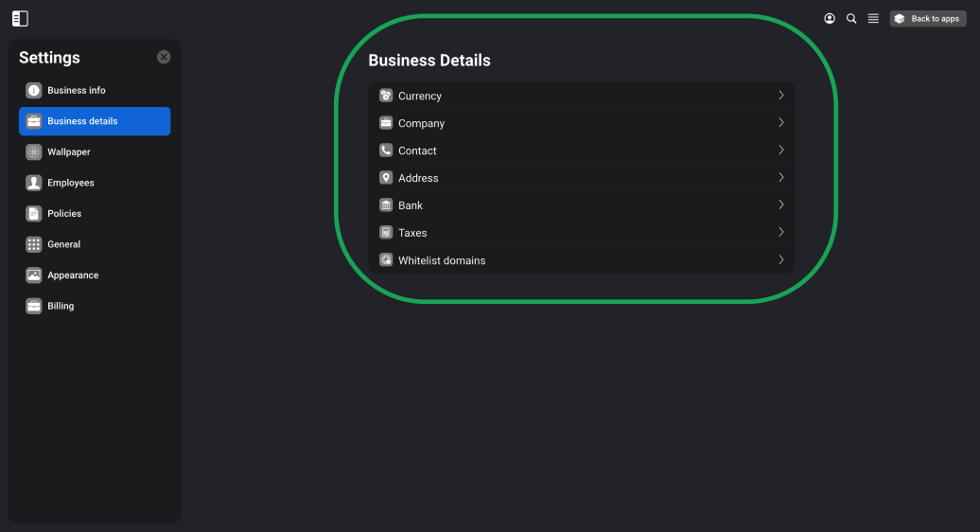Viewport: 980px width, 532px height.
Task: Go to Billing settings
Action: (95, 306)
